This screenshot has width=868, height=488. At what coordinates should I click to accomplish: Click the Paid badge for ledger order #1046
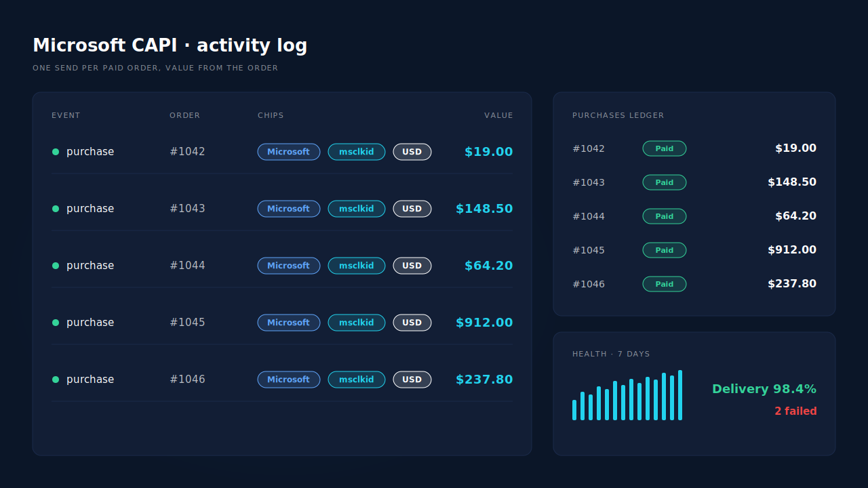(665, 284)
